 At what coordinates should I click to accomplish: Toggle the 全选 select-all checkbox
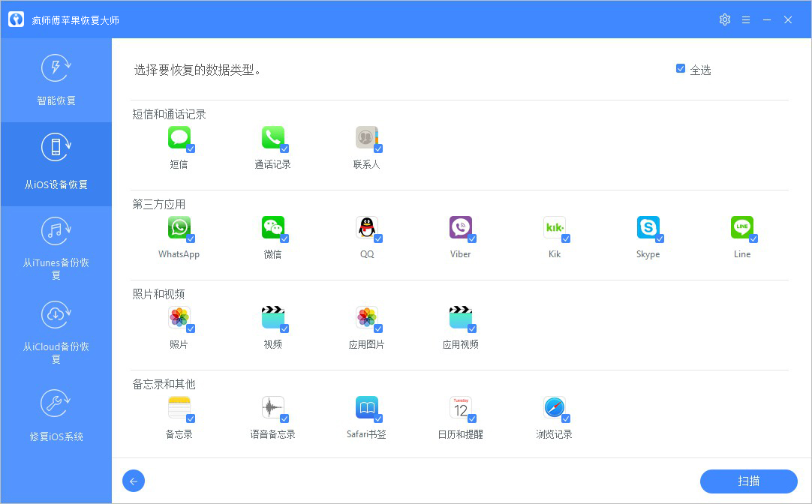pyautogui.click(x=680, y=68)
